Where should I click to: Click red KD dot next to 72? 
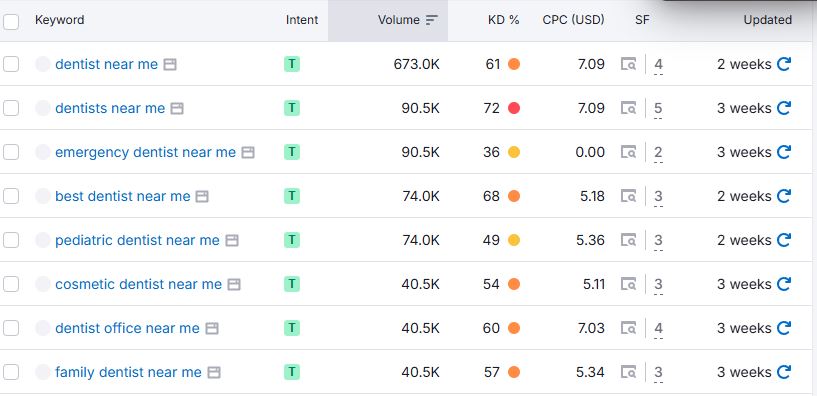[x=514, y=108]
